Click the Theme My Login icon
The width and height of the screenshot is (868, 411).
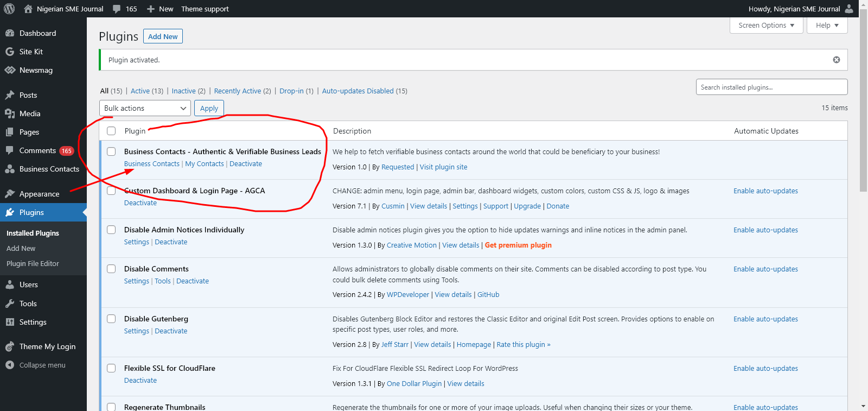(x=10, y=346)
